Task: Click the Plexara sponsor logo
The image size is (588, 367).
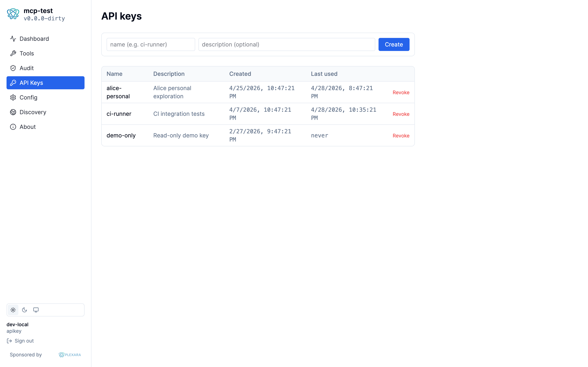Action: [70, 354]
